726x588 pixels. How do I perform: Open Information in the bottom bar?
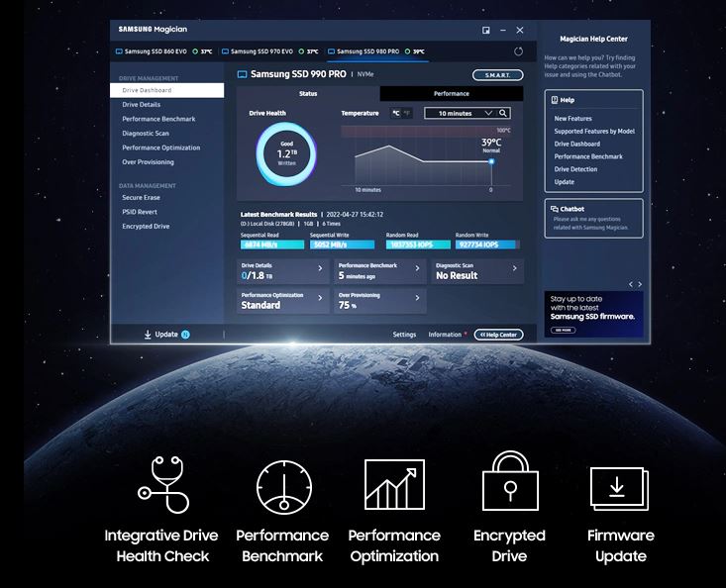445,335
